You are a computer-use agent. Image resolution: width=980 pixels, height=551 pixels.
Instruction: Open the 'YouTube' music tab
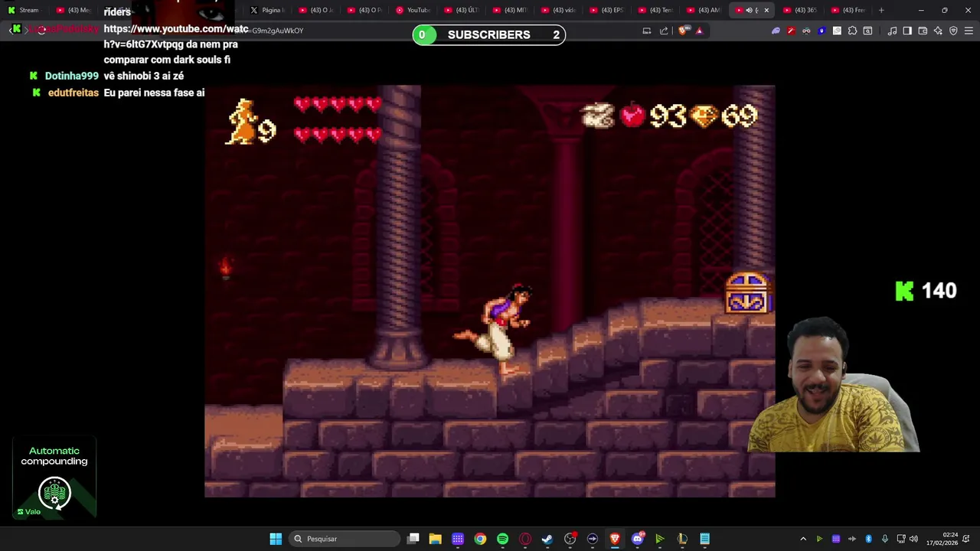point(412,10)
